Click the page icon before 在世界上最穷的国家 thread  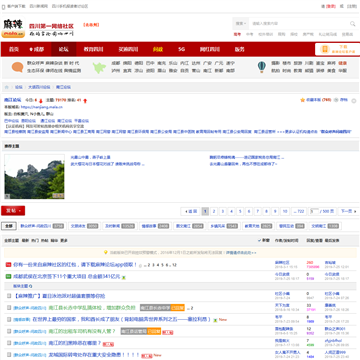pos(9,319)
